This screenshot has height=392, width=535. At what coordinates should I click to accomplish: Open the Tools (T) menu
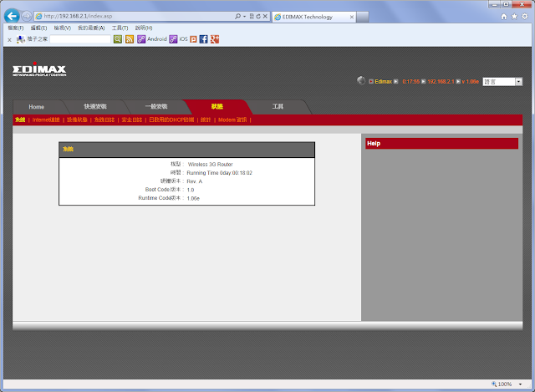click(x=120, y=28)
